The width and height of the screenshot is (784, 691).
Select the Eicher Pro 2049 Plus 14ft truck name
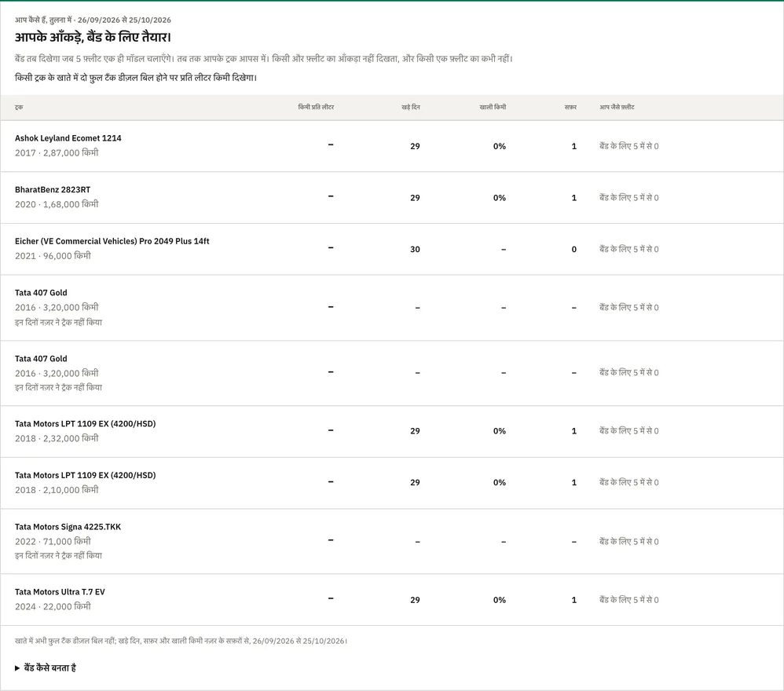pos(112,241)
